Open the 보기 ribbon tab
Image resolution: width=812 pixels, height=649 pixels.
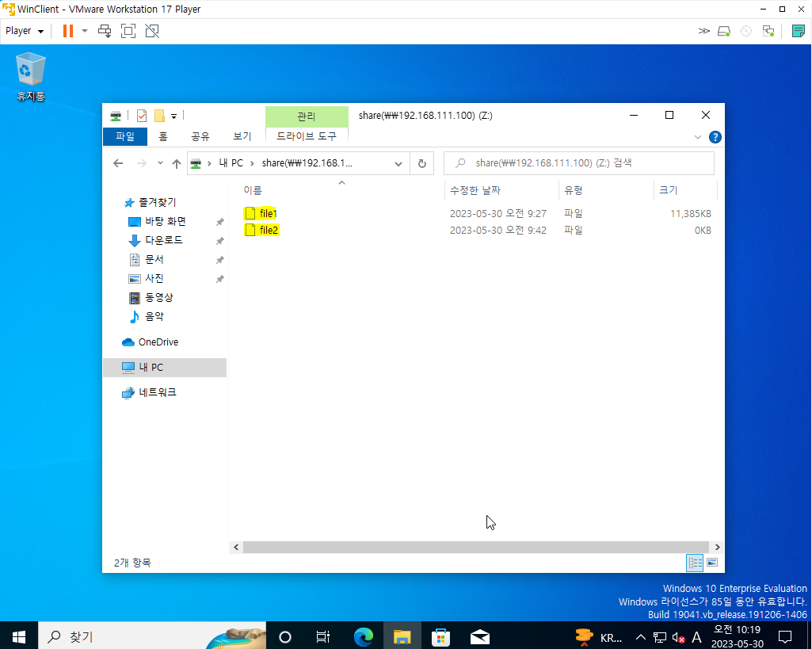coord(242,136)
